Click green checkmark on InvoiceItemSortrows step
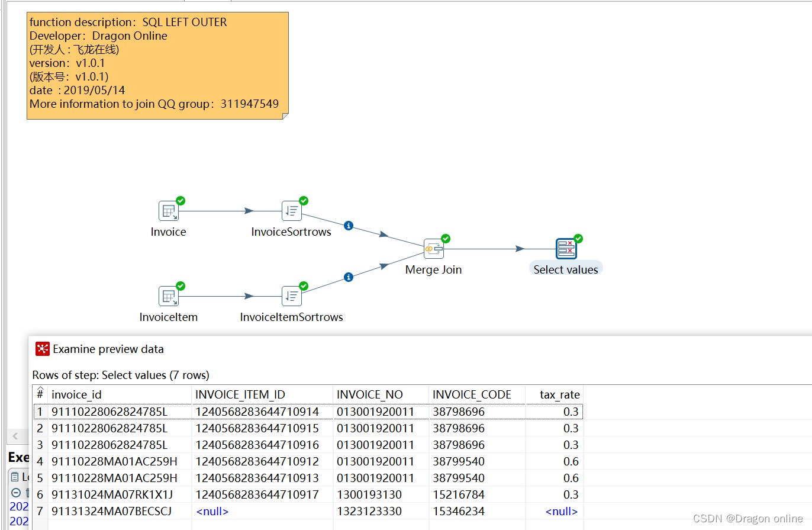Viewport: 812px width, 530px height. coord(304,286)
